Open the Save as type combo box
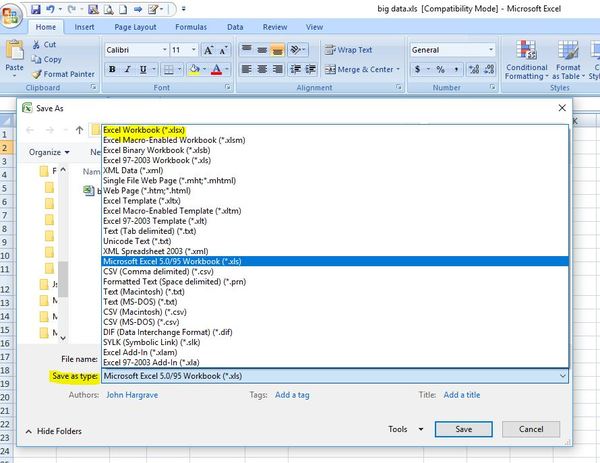 coord(335,376)
